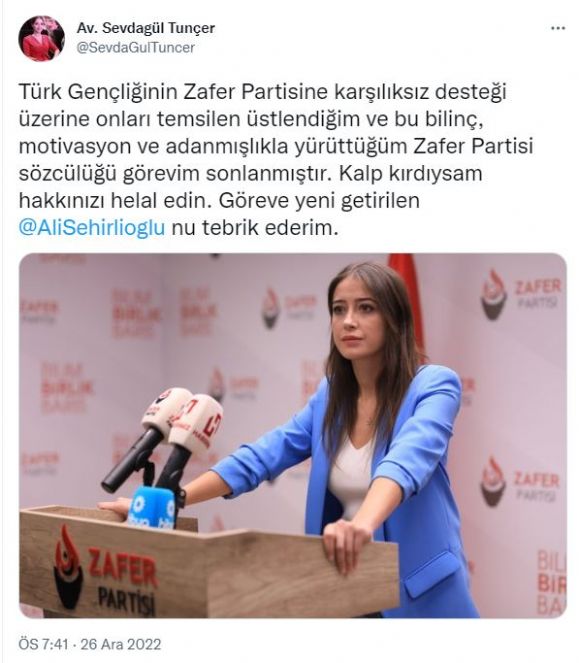The image size is (579, 663).
Task: Click the red ZAFER text on the podium
Action: pos(123,567)
